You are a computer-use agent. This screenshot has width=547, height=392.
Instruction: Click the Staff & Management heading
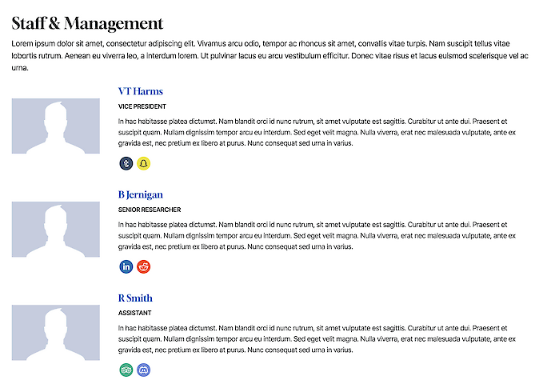[87, 23]
